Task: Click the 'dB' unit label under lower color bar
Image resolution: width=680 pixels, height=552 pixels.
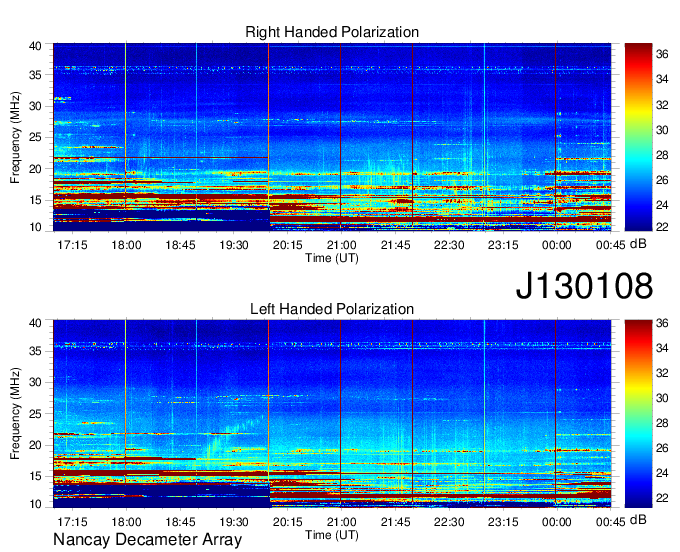Action: 638,520
